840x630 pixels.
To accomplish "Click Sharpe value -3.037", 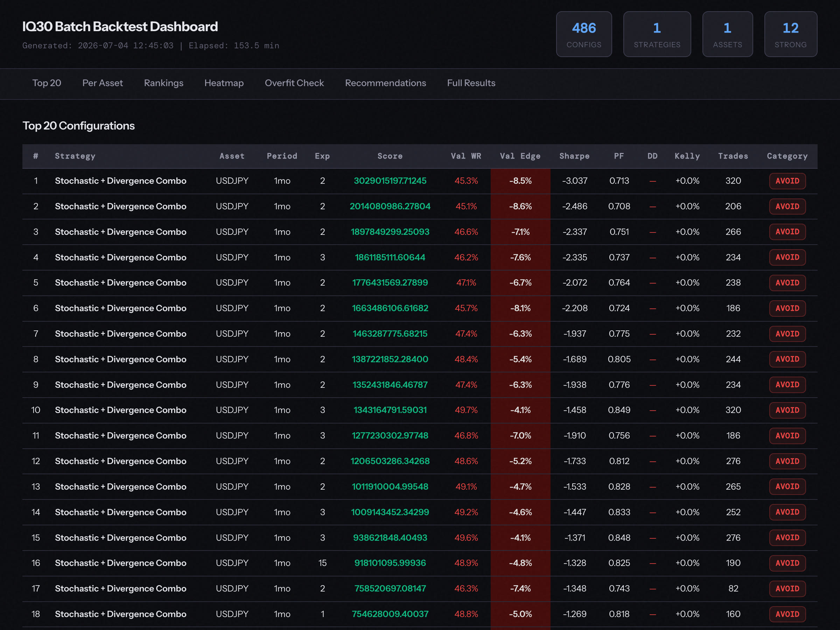I will click(x=575, y=181).
